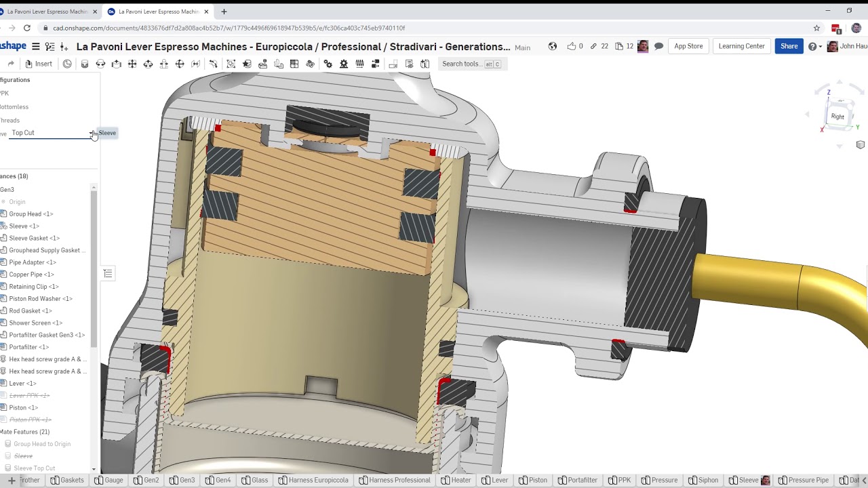Select the parallel mate icon
Screen dimensions: 868x488
(x=195, y=64)
